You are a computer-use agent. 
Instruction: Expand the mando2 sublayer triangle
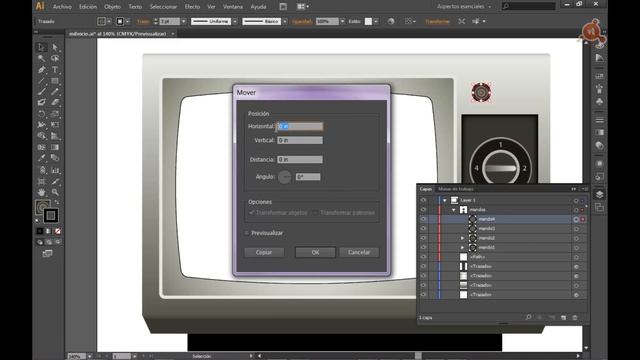pyautogui.click(x=462, y=238)
